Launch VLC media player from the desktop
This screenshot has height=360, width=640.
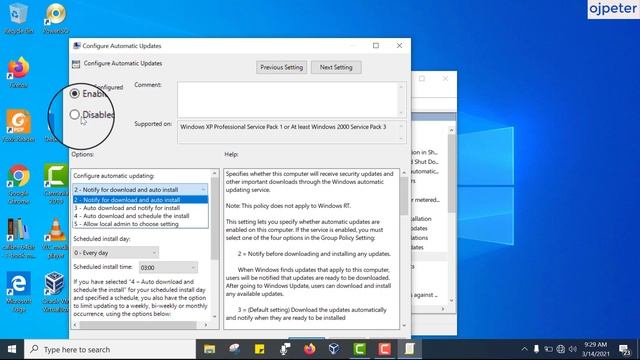(56, 238)
